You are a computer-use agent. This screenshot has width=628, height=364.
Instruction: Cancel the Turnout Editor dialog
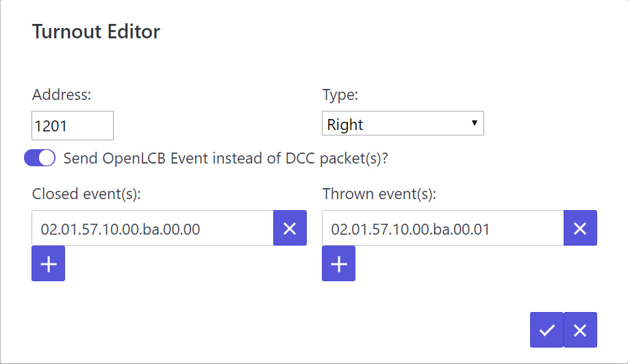(580, 330)
